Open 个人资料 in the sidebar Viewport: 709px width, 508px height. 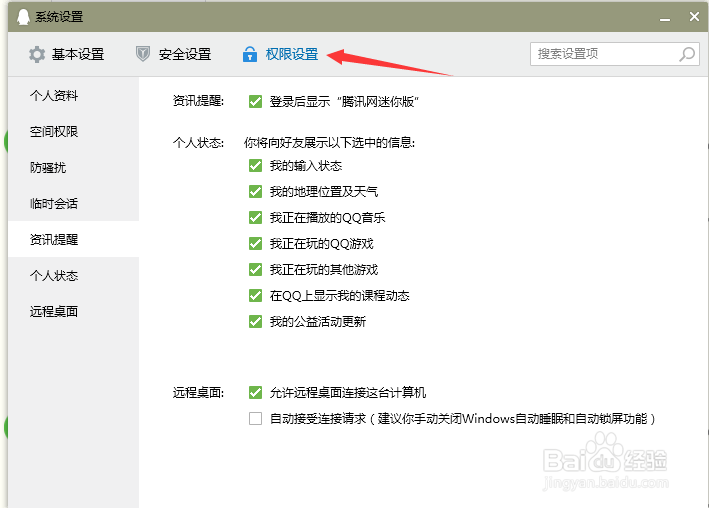coord(73,95)
